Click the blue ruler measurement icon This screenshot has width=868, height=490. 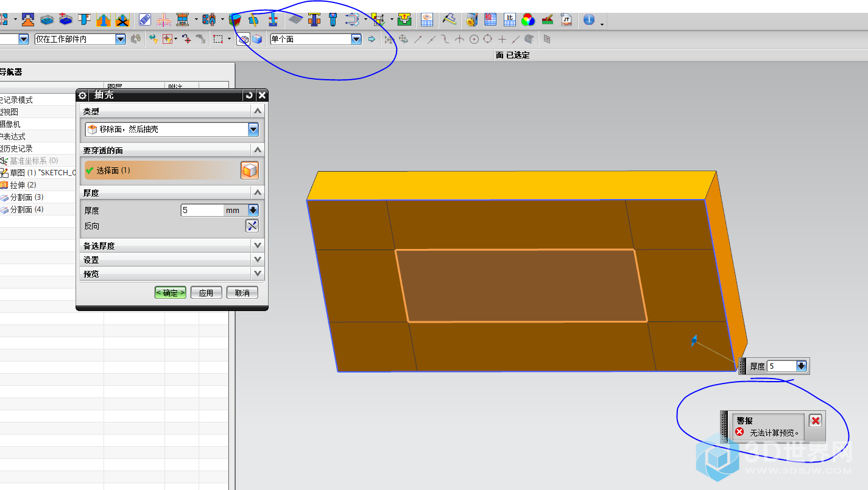[x=145, y=19]
